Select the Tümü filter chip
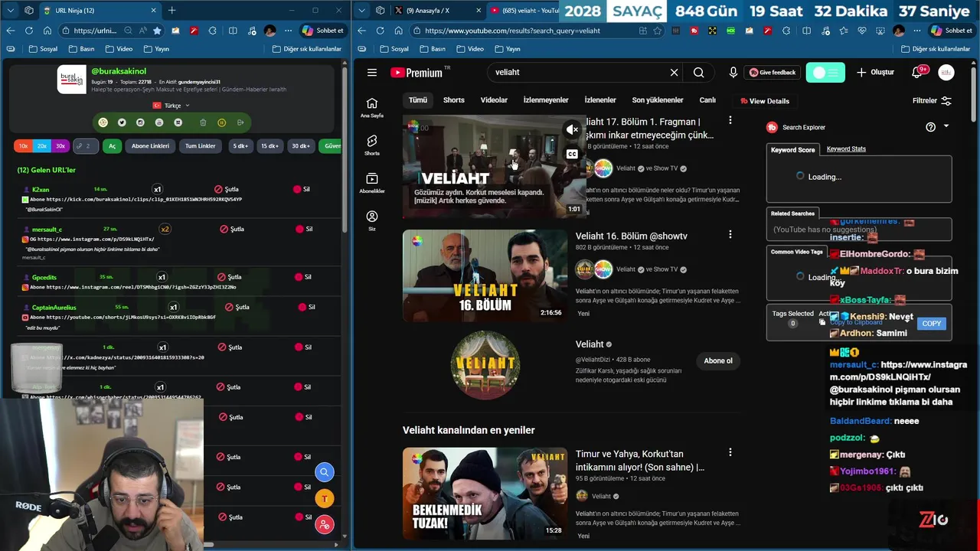Screen dimensions: 980x551 [x=417, y=100]
